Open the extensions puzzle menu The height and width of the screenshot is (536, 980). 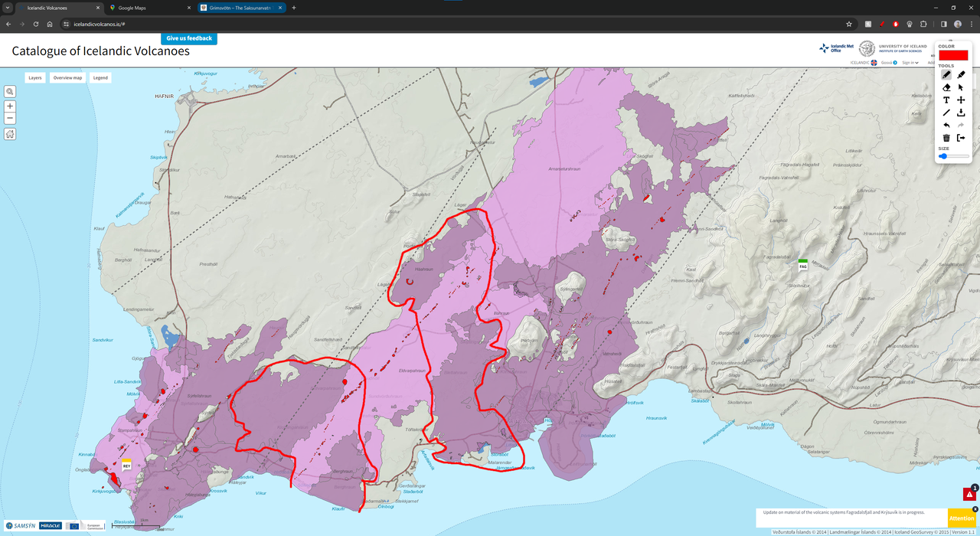coord(923,24)
